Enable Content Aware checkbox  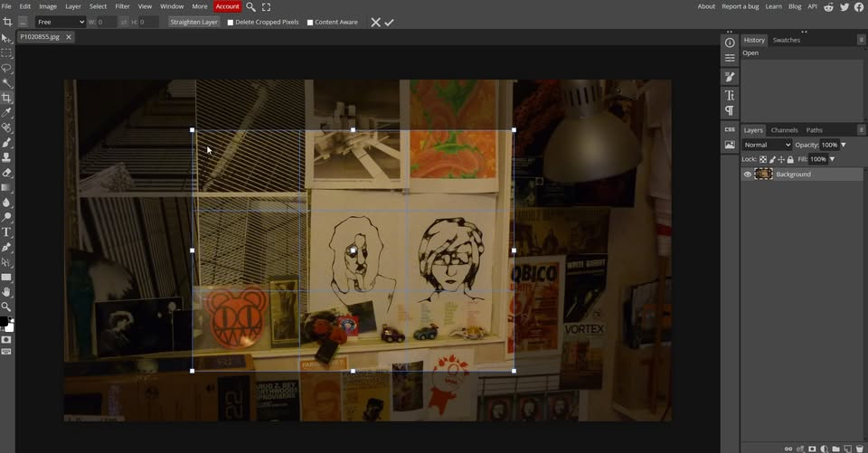pyautogui.click(x=310, y=22)
